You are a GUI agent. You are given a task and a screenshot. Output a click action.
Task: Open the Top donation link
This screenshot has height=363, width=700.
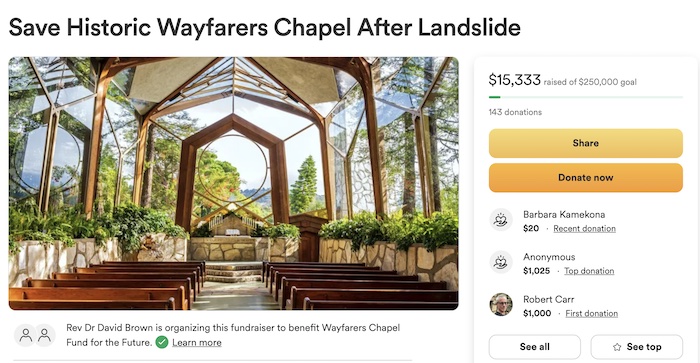[589, 271]
